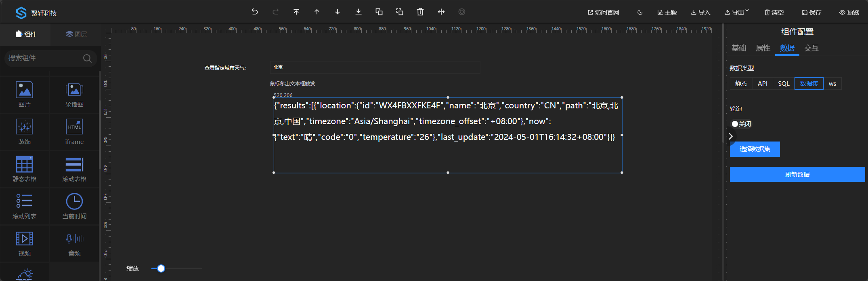This screenshot has width=868, height=281.
Task: Open the 导出 export dropdown
Action: [737, 12]
